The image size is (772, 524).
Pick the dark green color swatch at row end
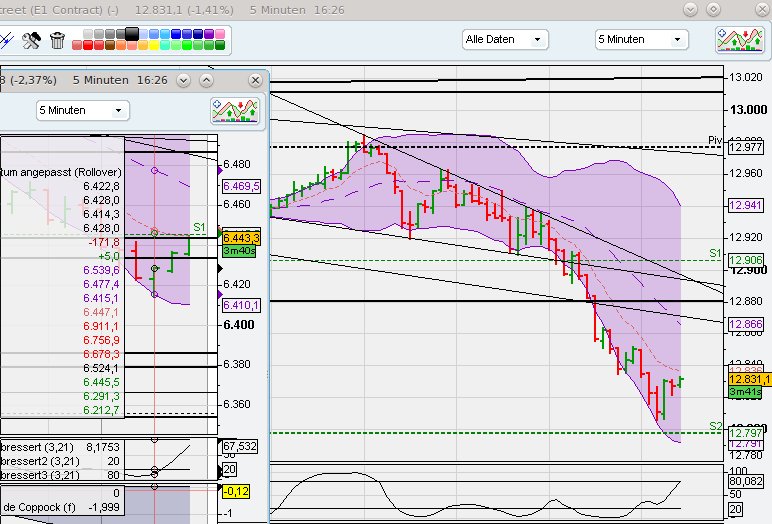(x=220, y=45)
